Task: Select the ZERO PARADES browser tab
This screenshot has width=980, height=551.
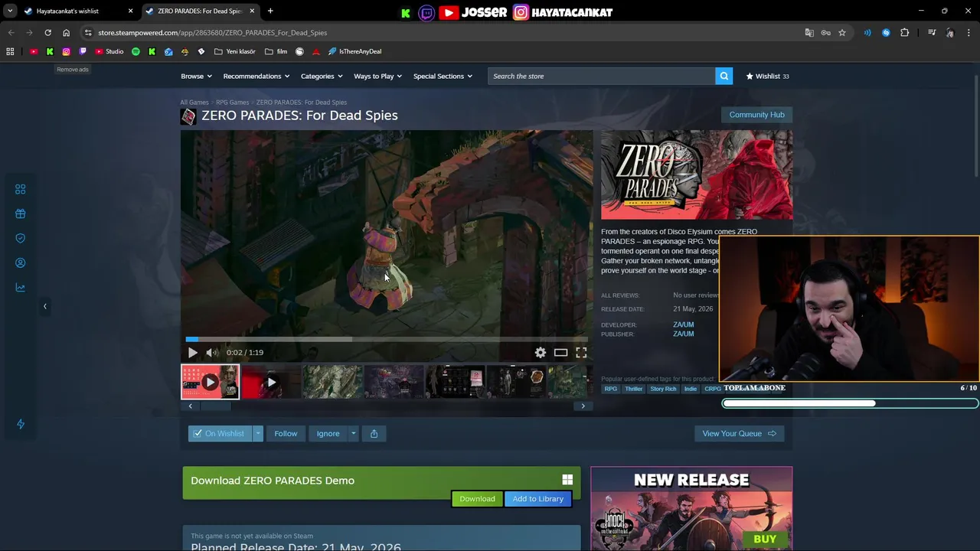Action: click(201, 11)
